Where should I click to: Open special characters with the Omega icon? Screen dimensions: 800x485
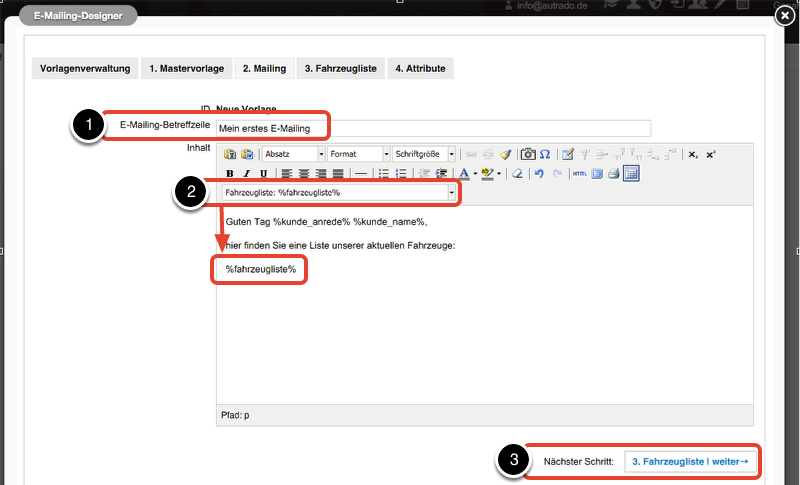(545, 154)
